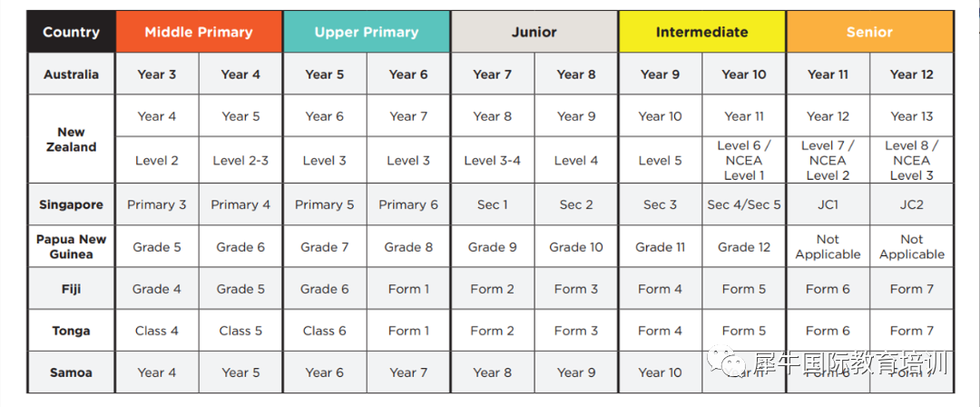Click the Sec 4/Sec 5 cell
This screenshot has width=980, height=407.
point(744,204)
